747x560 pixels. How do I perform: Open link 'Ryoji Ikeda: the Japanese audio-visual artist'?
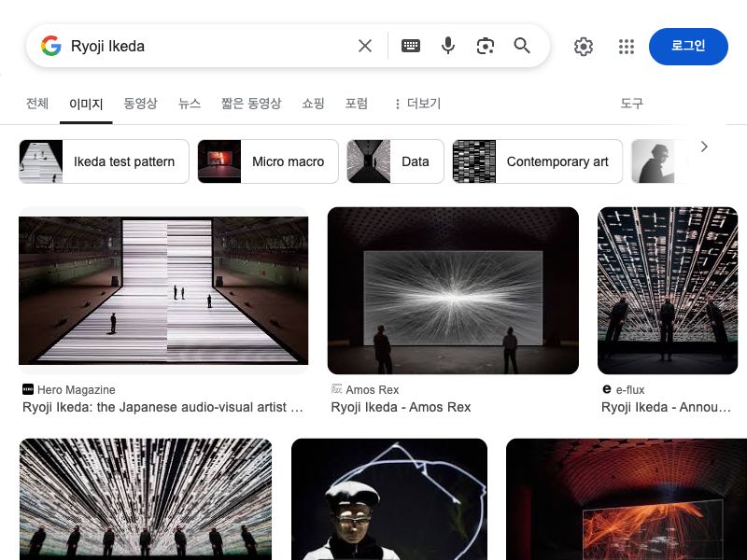(x=162, y=407)
